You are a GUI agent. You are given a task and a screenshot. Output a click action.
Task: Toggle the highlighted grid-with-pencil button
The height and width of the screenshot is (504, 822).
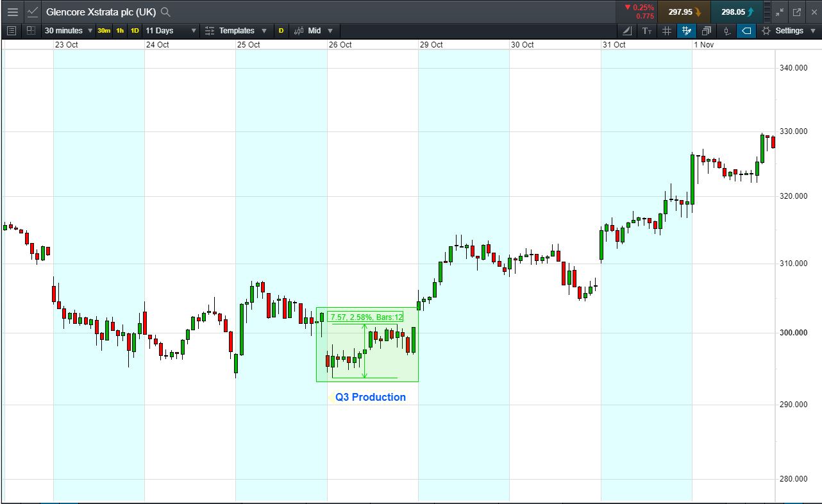coord(687,31)
